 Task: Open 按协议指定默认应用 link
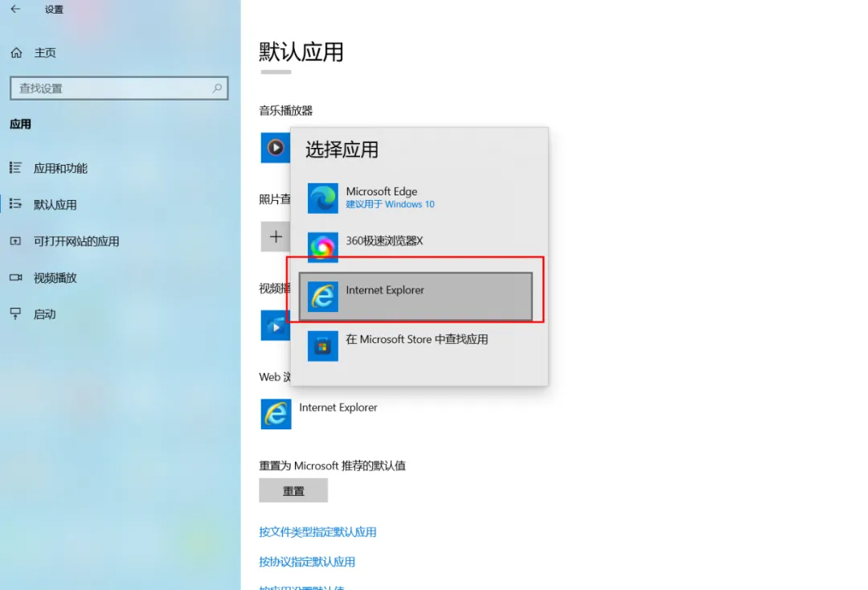(307, 562)
